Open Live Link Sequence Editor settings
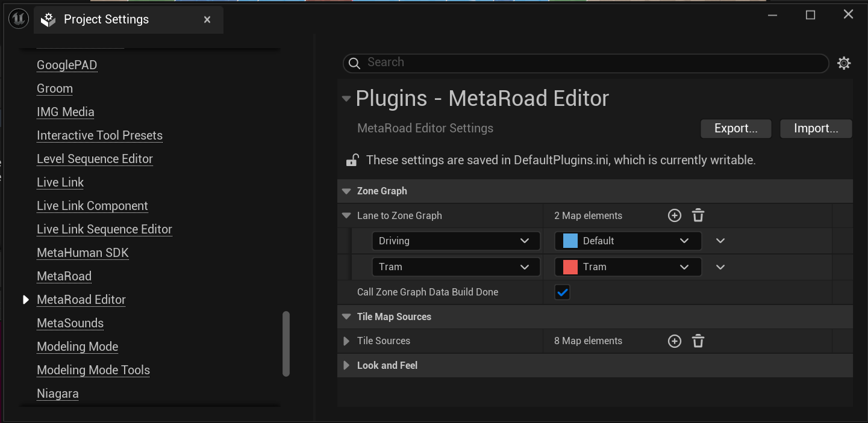The image size is (868, 423). click(x=104, y=229)
